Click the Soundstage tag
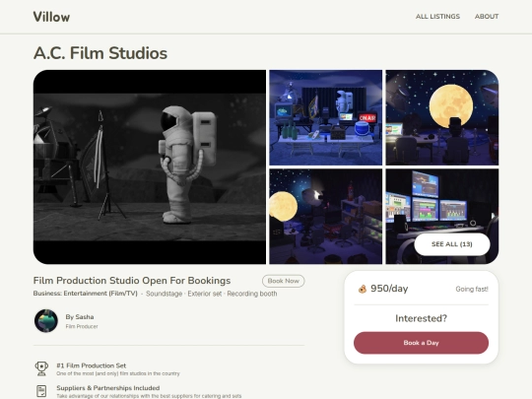This screenshot has height=399, width=532. tap(164, 294)
